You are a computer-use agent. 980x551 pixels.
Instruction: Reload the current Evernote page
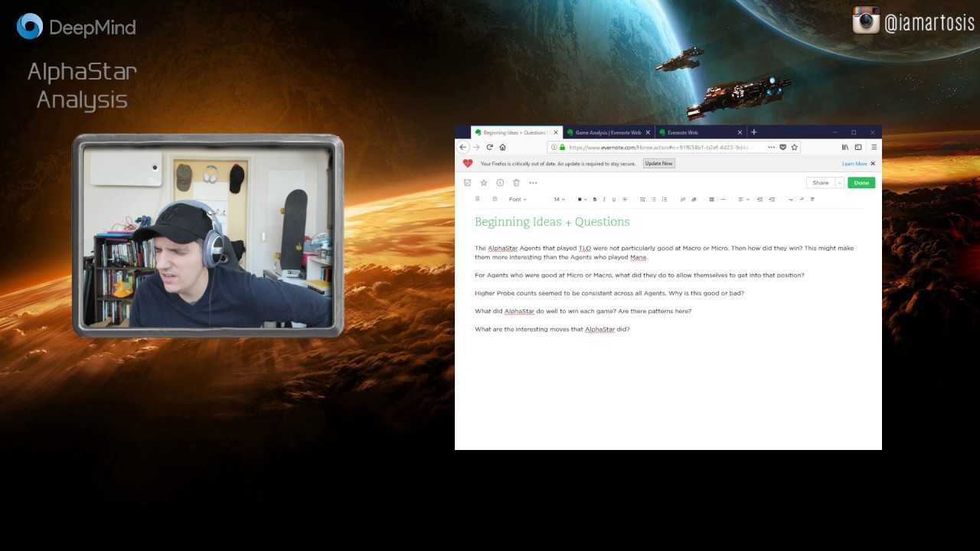489,147
